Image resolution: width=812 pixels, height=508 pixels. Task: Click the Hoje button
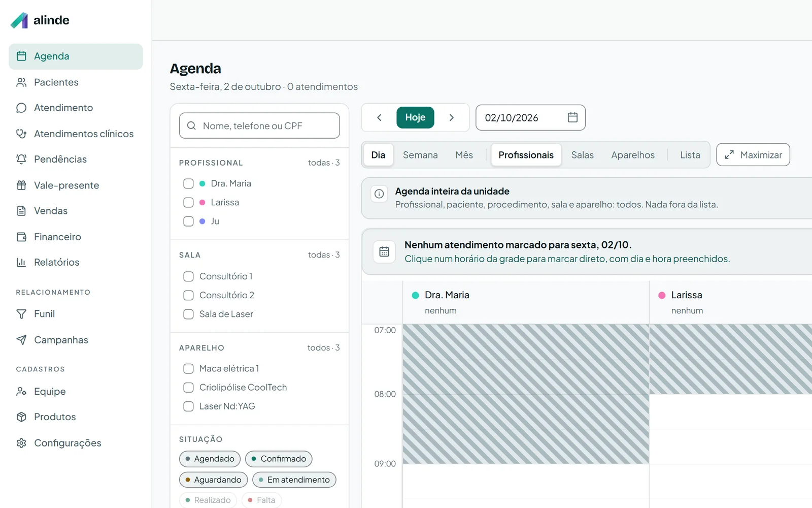[x=415, y=117]
